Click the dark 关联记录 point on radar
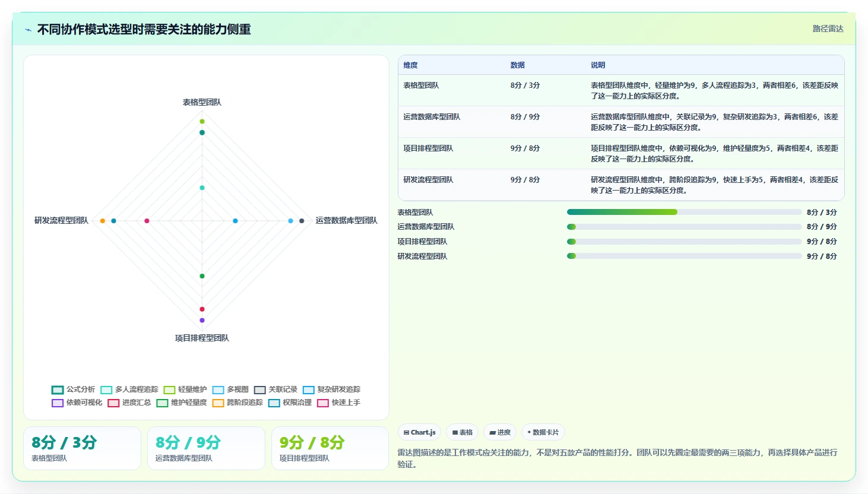Image resolution: width=868 pixels, height=494 pixels. coord(302,221)
